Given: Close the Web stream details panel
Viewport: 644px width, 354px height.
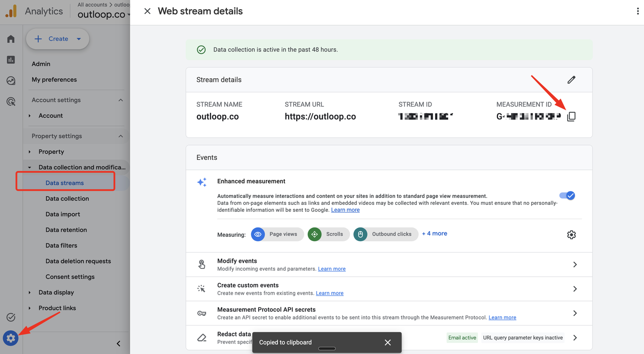Looking at the screenshot, I should click(x=147, y=11).
